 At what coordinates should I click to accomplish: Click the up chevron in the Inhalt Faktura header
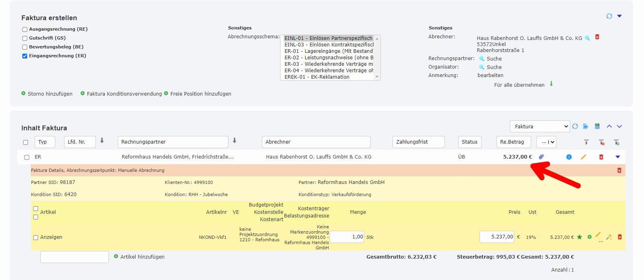click(609, 126)
